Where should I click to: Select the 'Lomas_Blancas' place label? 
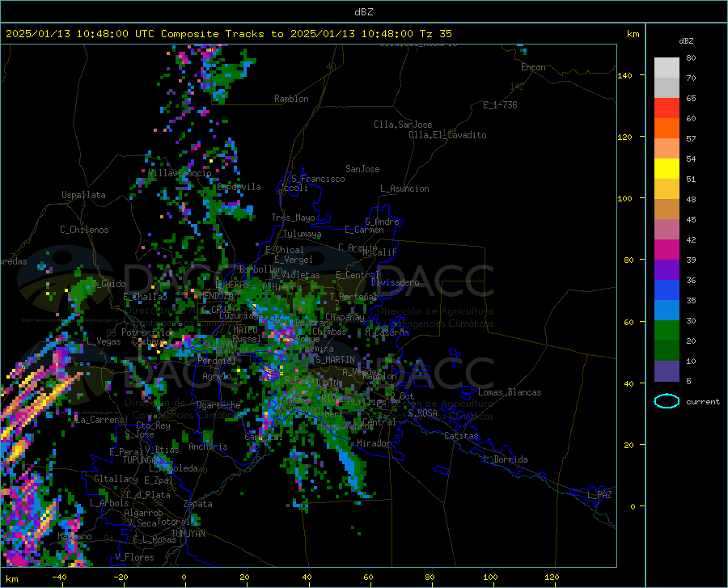point(510,392)
